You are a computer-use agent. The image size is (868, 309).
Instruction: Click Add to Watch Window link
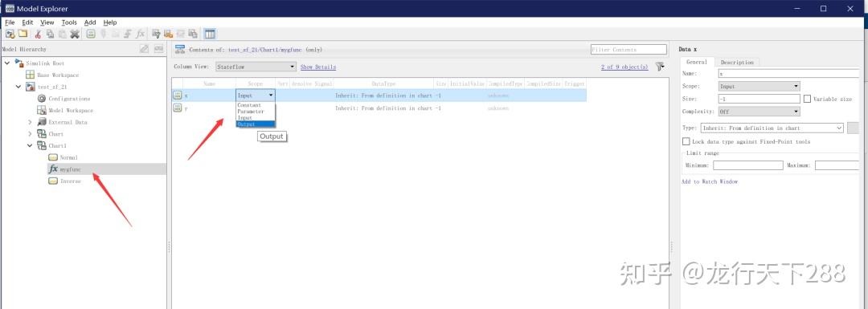pyautogui.click(x=710, y=181)
